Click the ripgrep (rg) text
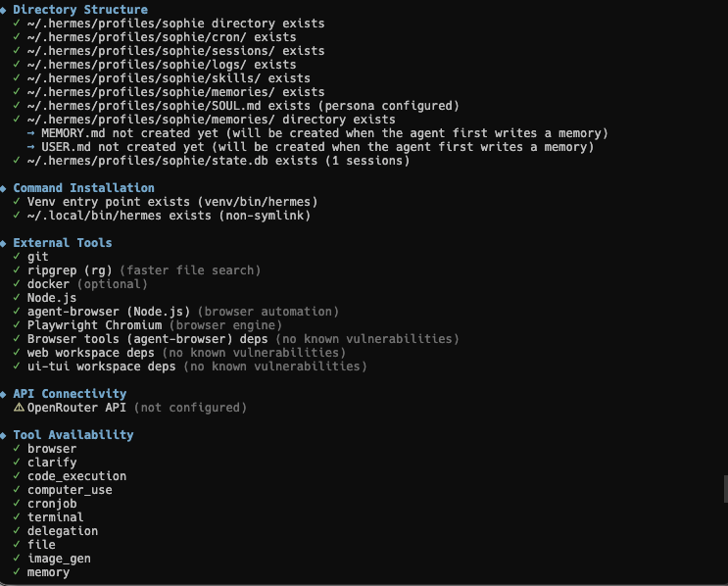Screen dimensions: 728x586 pyautogui.click(x=70, y=270)
